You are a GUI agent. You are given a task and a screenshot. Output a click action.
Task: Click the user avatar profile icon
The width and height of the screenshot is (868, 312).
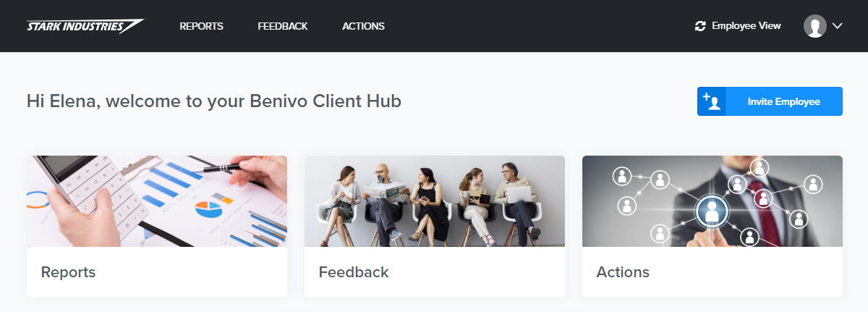[x=815, y=26]
